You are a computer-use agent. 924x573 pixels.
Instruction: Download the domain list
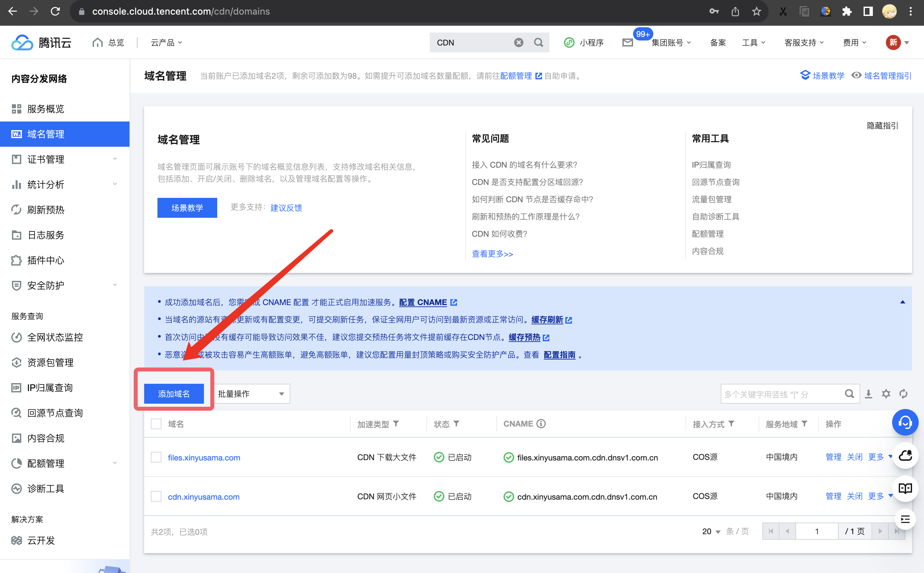click(x=868, y=394)
